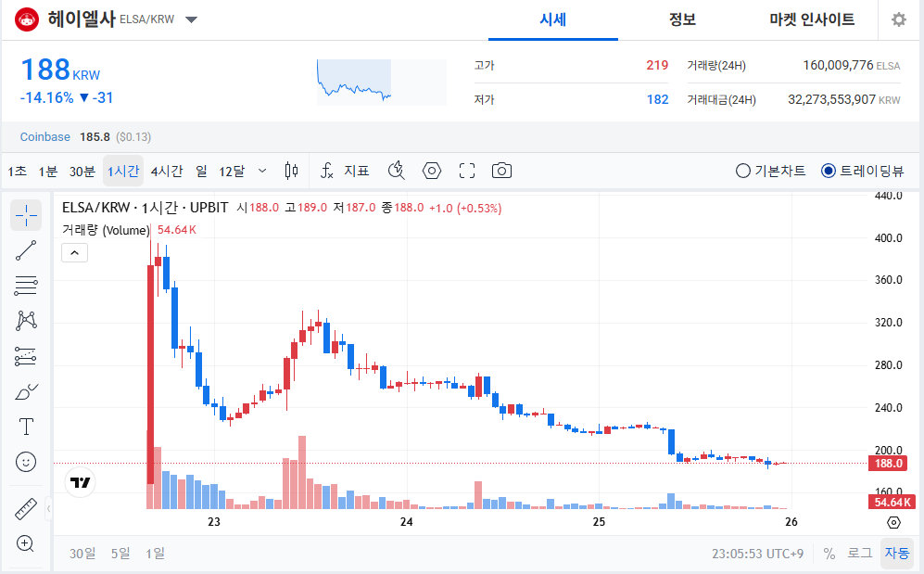Toggle percent (%) scale
Image resolution: width=924 pixels, height=574 pixels.
click(x=829, y=554)
